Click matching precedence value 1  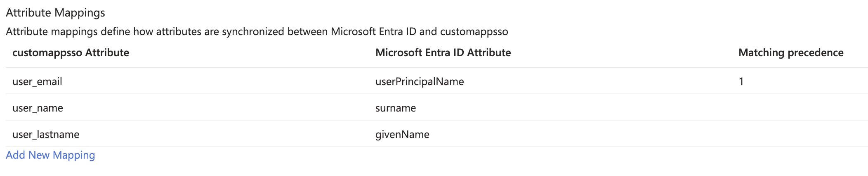click(741, 81)
